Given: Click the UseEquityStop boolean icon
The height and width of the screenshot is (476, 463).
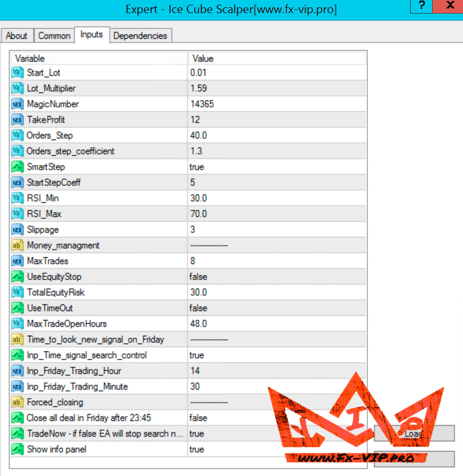Looking at the screenshot, I should pos(18,277).
